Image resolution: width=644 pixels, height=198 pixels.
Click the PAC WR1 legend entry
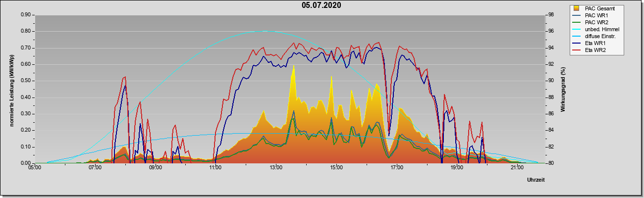point(597,15)
